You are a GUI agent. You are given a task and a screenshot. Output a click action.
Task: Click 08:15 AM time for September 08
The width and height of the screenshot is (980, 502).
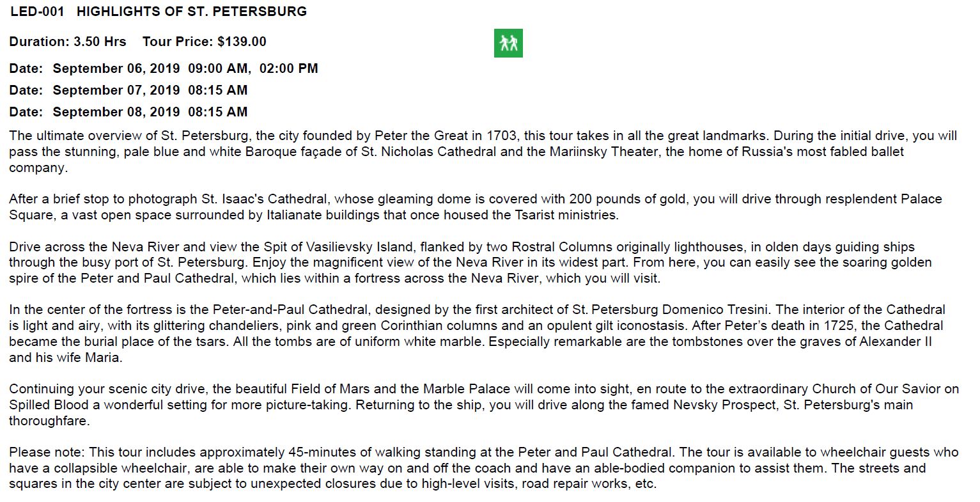click(217, 112)
